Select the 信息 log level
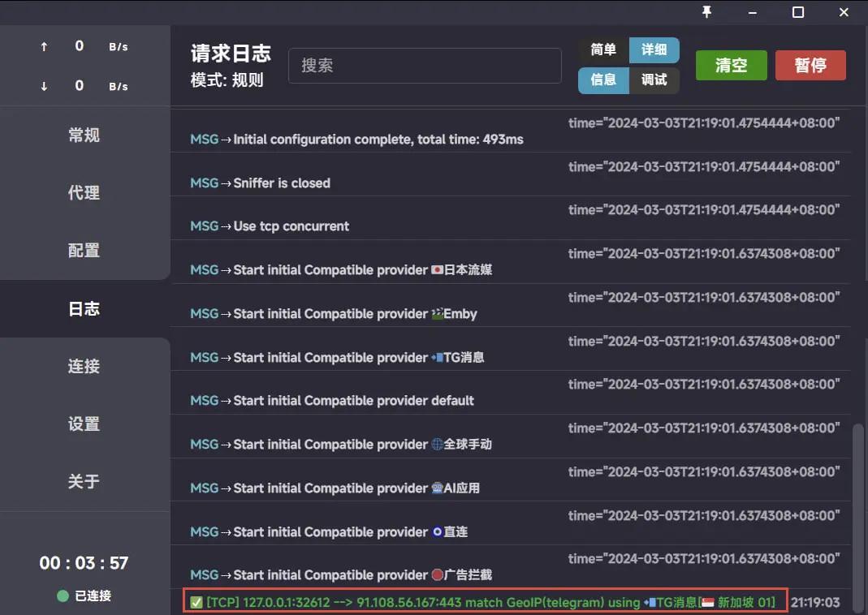This screenshot has height=615, width=868. (603, 80)
